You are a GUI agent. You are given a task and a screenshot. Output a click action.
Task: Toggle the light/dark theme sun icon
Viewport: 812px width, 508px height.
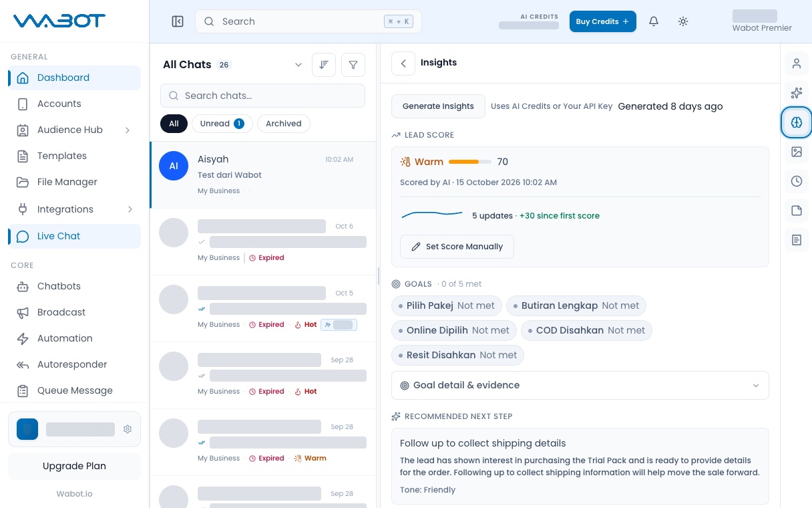pyautogui.click(x=683, y=21)
